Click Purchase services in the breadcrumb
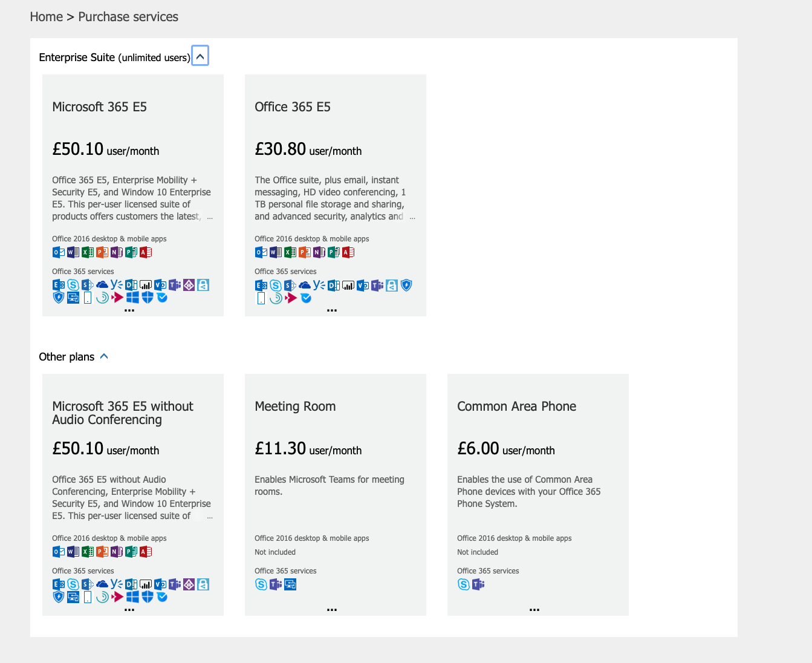The image size is (812, 663). [128, 17]
